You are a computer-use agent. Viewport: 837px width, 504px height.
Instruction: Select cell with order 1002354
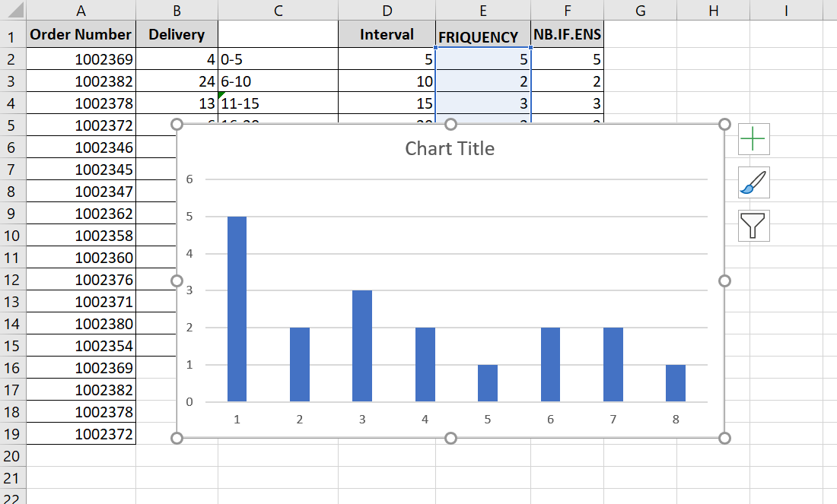tap(81, 346)
